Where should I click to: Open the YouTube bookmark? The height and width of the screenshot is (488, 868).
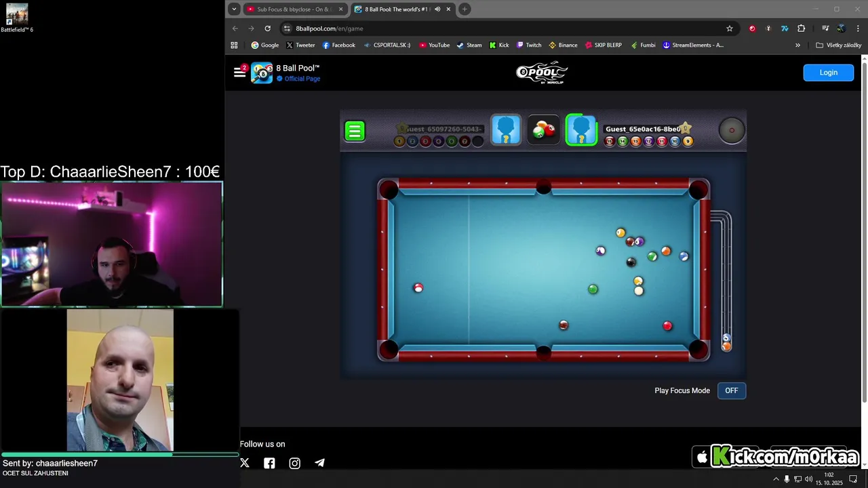(434, 45)
